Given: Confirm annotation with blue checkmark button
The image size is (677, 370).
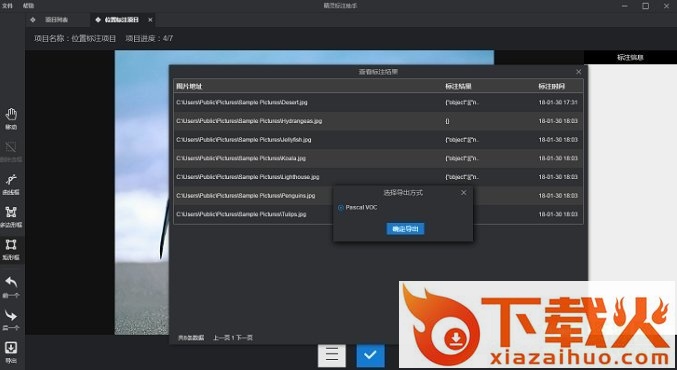Looking at the screenshot, I should 370,355.
